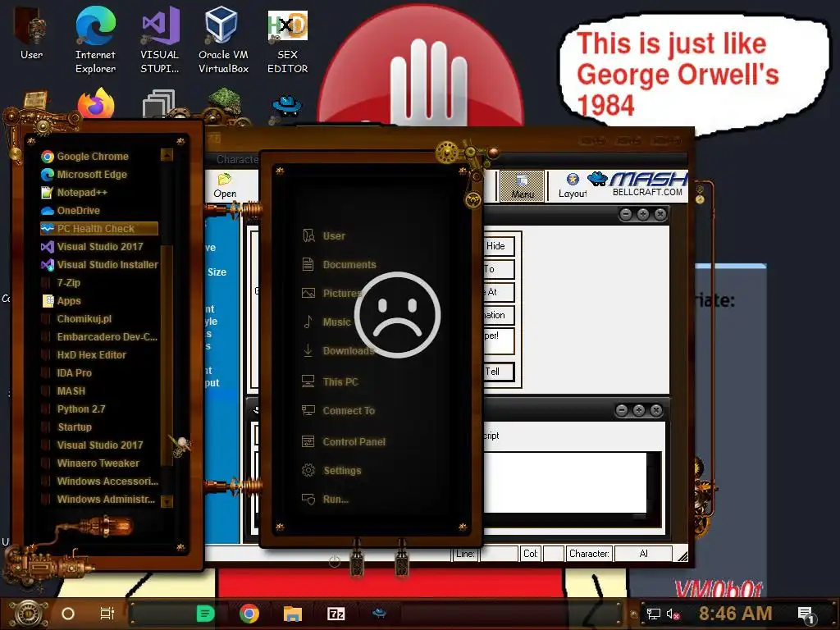Screen dimensions: 840x630
Task: Click the network tray icon
Action: [x=653, y=614]
